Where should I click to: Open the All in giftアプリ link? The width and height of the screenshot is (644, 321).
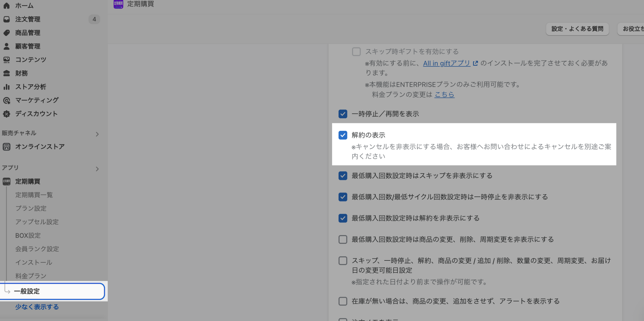(446, 63)
